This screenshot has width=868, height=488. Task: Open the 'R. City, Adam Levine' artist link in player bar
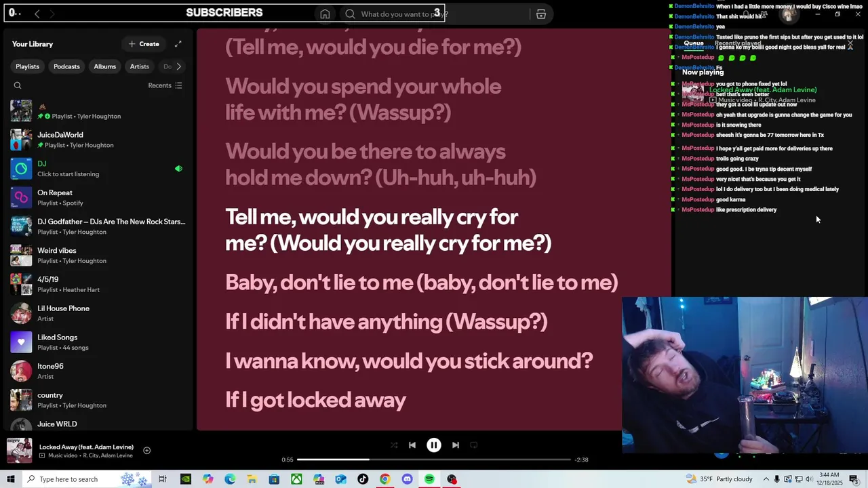coord(108,455)
